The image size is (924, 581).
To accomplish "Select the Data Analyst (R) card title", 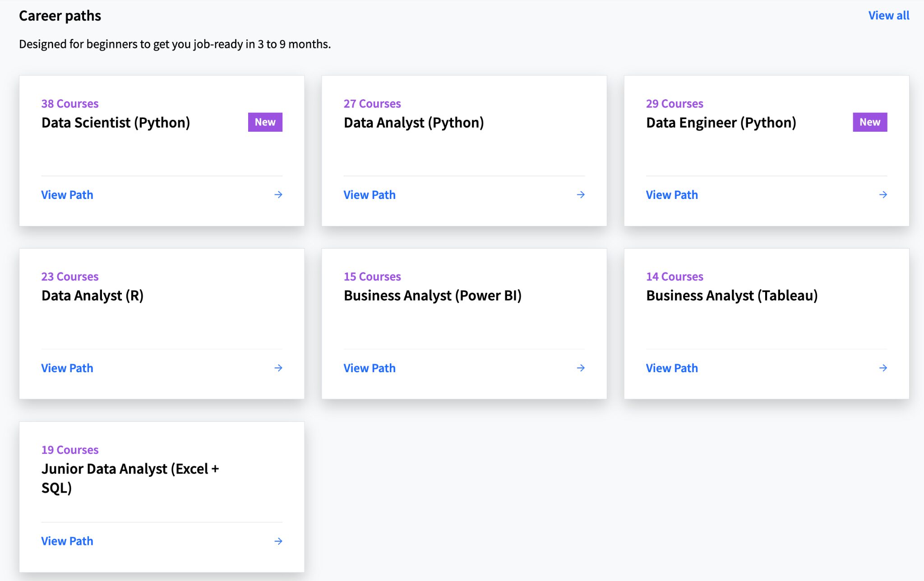I will [x=92, y=295].
